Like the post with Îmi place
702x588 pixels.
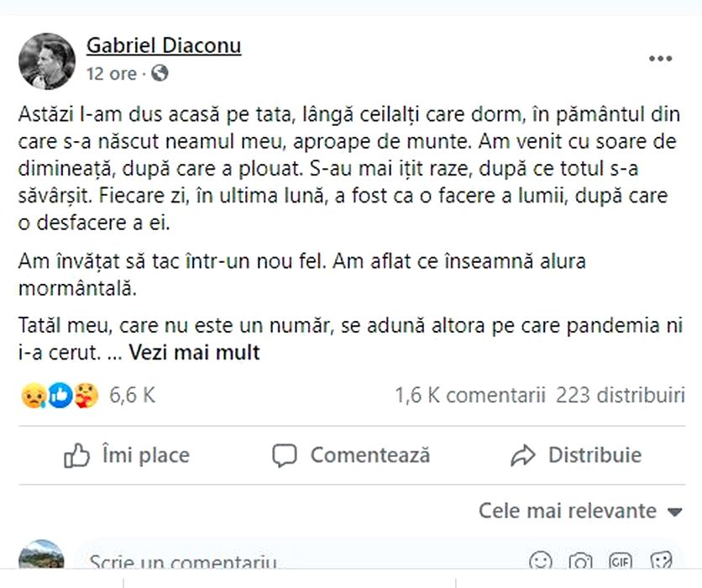(x=127, y=455)
